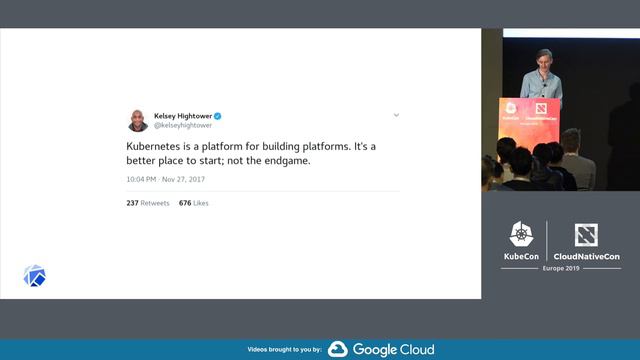Open the 237 Retweets list
The image size is (640, 360).
(x=148, y=203)
